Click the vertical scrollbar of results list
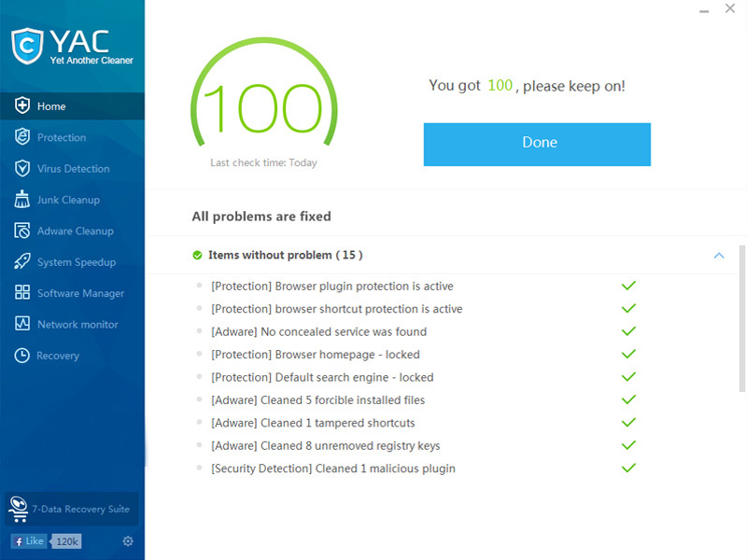Viewport: 747px width, 560px height. [742, 317]
